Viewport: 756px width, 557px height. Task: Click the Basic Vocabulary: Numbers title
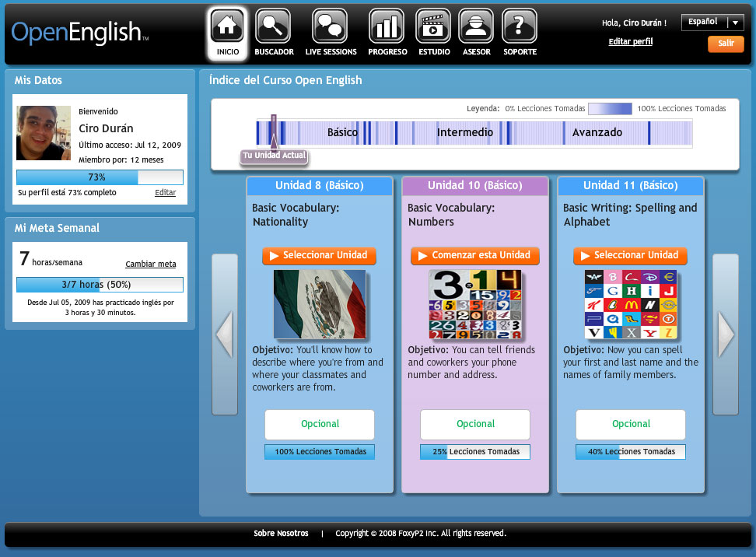click(451, 215)
